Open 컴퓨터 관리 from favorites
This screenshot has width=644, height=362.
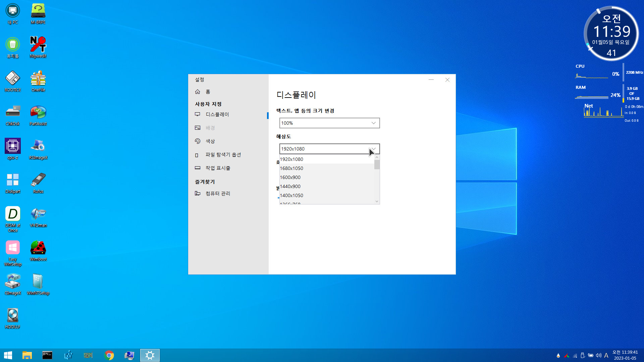click(x=228, y=194)
